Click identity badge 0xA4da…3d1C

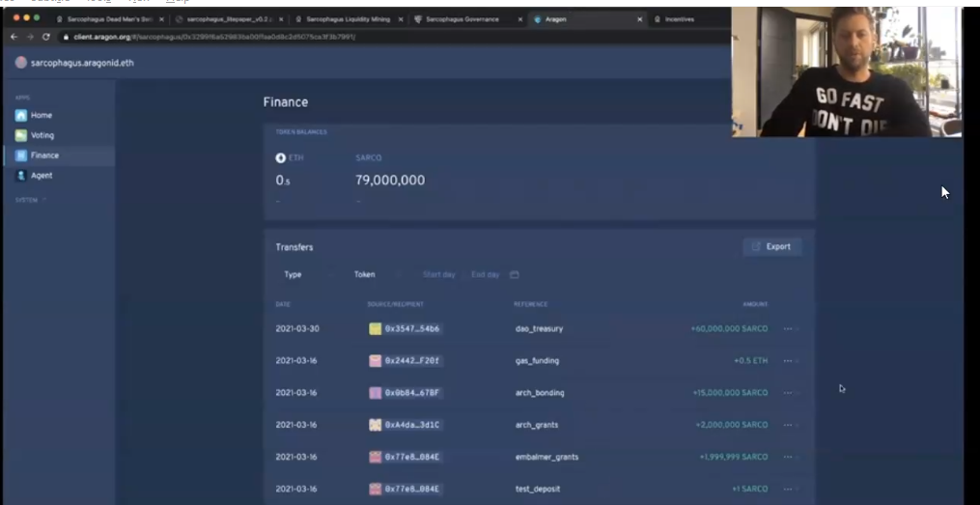(x=405, y=425)
